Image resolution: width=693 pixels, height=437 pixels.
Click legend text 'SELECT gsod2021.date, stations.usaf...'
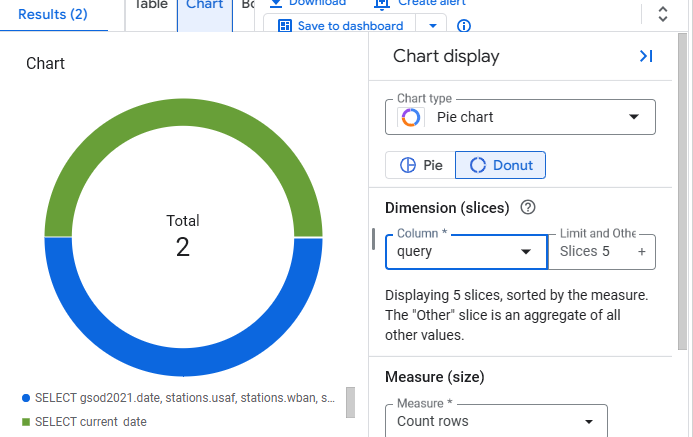point(185,398)
